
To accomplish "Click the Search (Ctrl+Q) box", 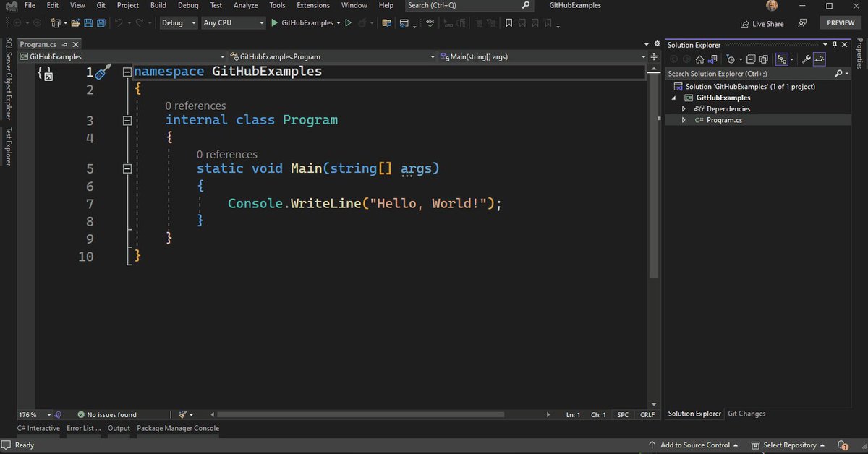I will pos(469,5).
